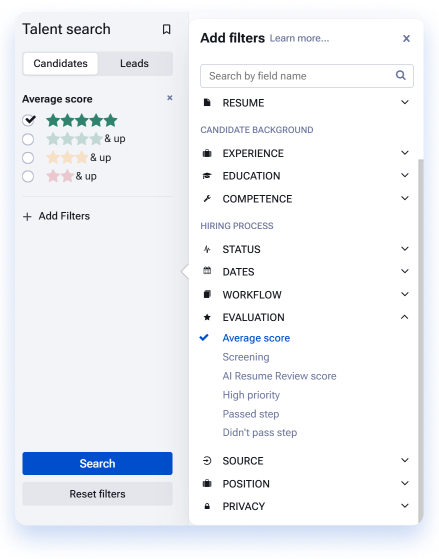Select the four stars & up option

pos(28,139)
